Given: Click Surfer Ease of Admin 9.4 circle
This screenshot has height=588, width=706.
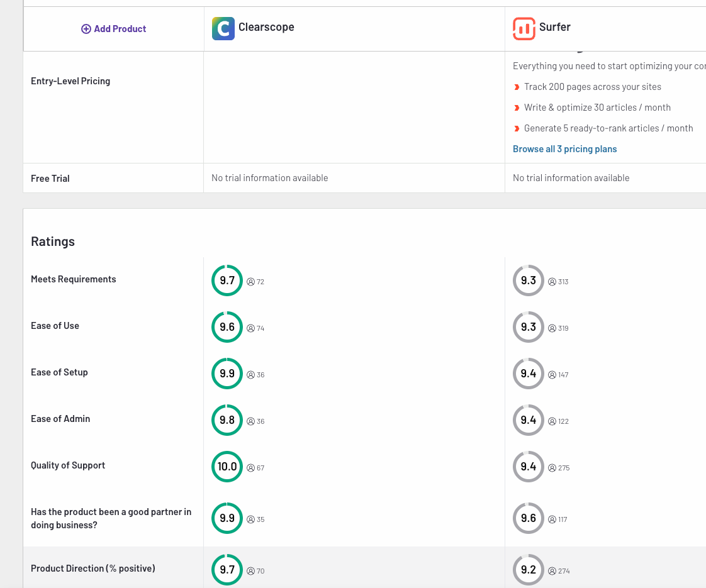Looking at the screenshot, I should coord(529,420).
